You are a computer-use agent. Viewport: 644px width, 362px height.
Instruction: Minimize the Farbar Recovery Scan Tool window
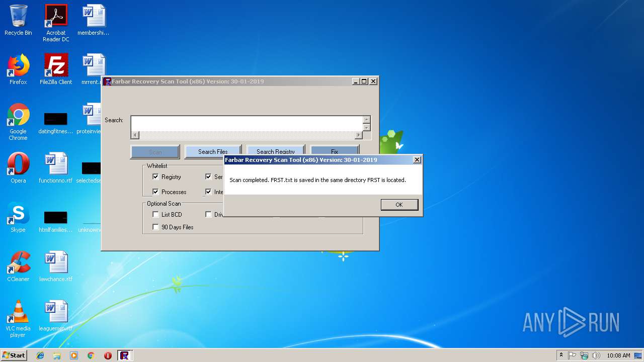coord(356,81)
